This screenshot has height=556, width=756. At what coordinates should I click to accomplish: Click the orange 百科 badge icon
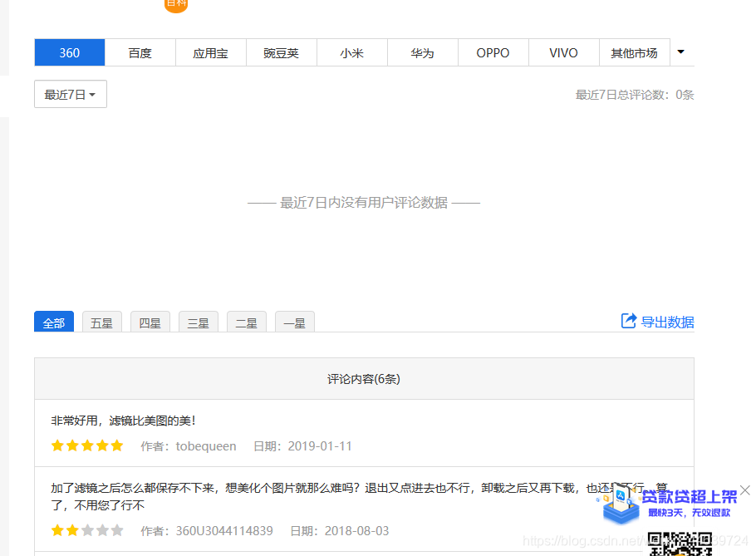tap(176, 4)
